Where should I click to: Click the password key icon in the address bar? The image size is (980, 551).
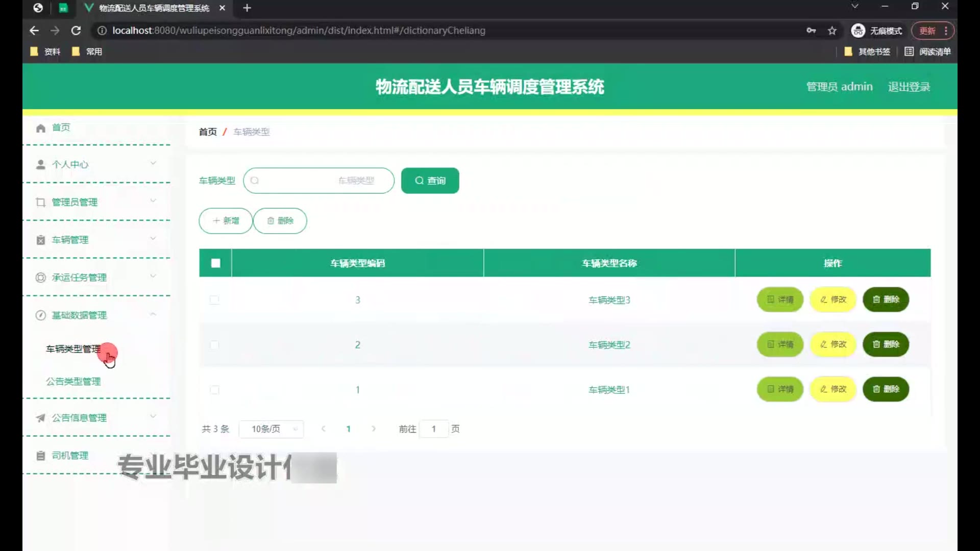[811, 31]
